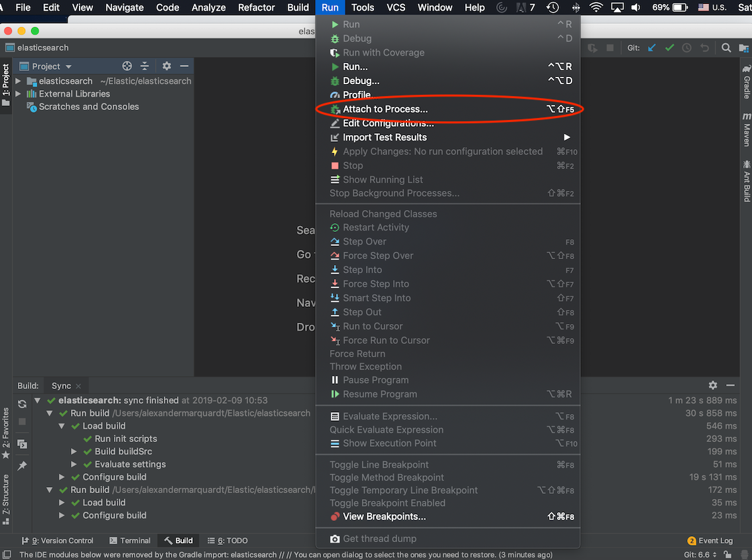Image resolution: width=752 pixels, height=560 pixels.
Task: Open the Ant Build sidebar button
Action: (746, 181)
